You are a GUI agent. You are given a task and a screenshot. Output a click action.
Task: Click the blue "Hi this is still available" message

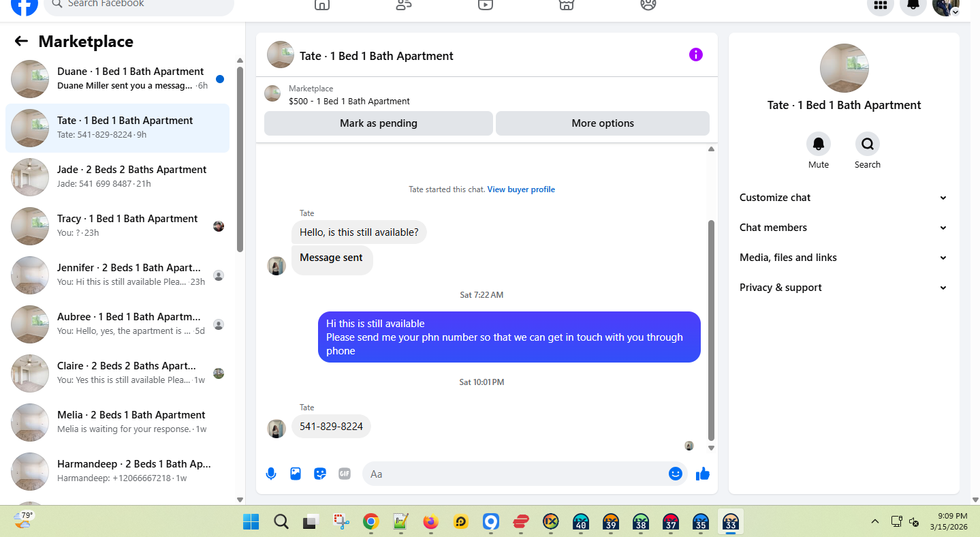click(x=509, y=337)
